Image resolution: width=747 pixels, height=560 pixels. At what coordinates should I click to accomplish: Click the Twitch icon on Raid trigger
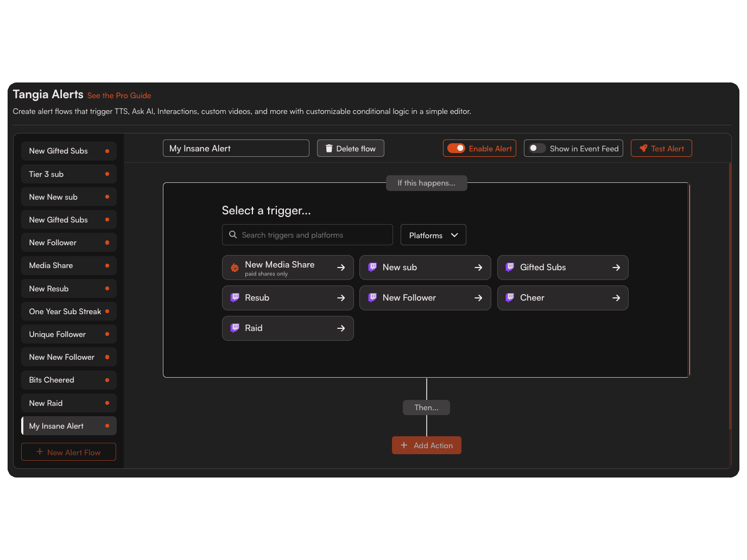pyautogui.click(x=235, y=328)
